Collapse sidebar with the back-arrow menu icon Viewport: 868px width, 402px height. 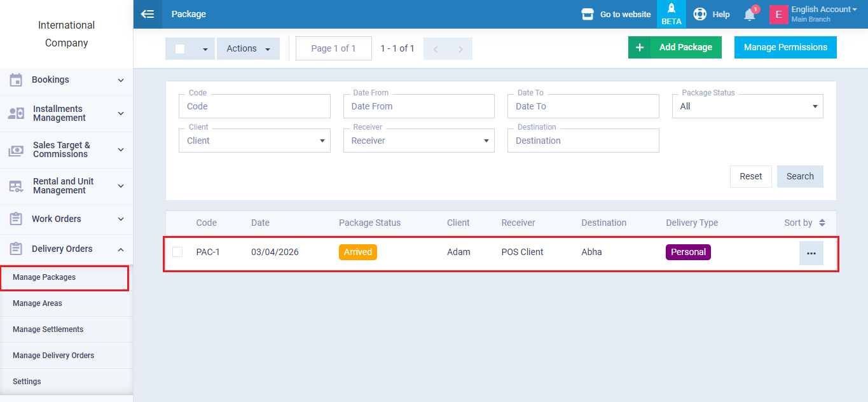[x=148, y=14]
